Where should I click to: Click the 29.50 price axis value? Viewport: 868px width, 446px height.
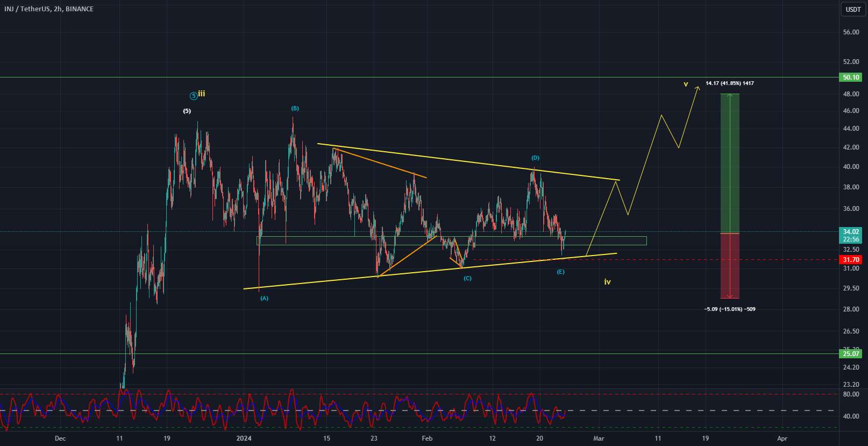(x=851, y=288)
